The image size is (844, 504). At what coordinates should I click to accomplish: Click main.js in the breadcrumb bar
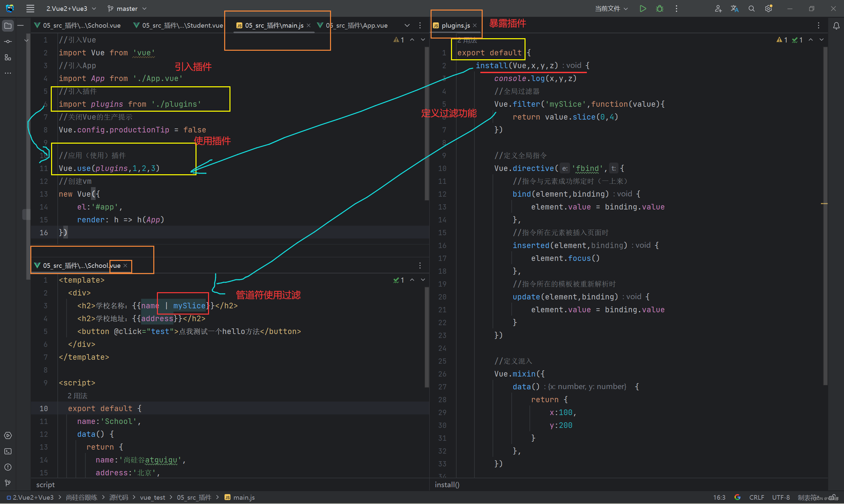(x=244, y=497)
